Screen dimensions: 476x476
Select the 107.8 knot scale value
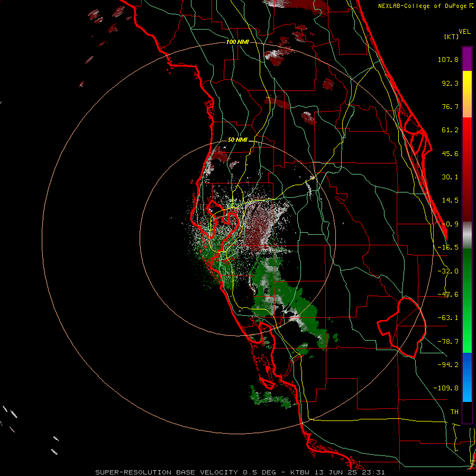pos(448,59)
